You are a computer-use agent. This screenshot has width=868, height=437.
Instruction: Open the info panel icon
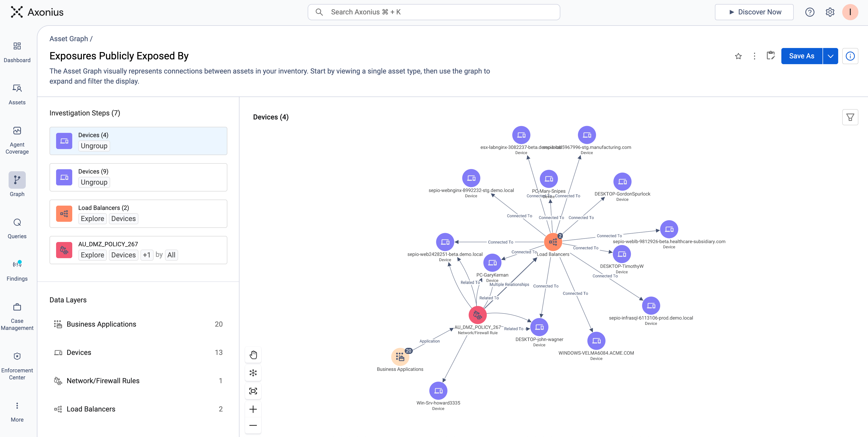point(850,56)
